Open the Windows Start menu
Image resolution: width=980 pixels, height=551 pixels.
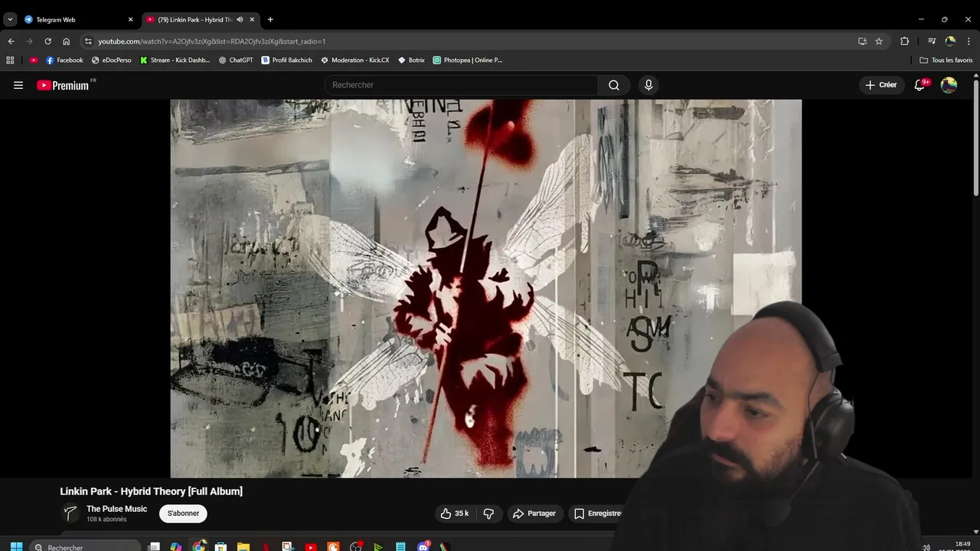[16, 546]
